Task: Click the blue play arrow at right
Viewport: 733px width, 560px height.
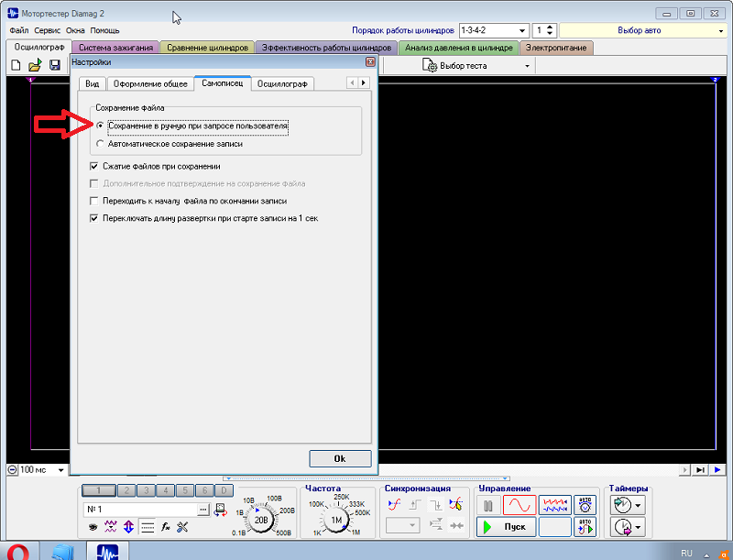Action: pyautogui.click(x=717, y=470)
